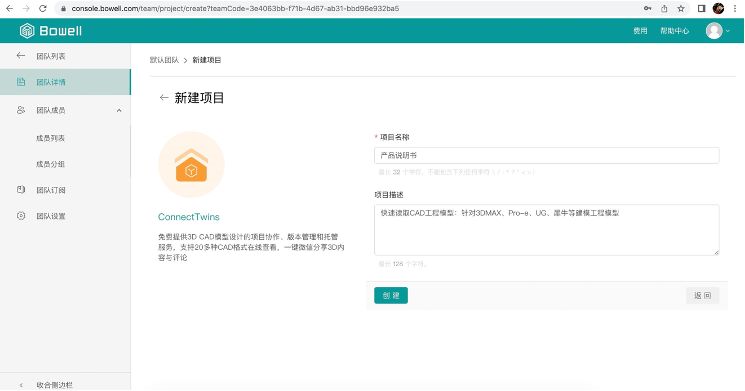
Task: Focus the 项目名称 input field
Action: [x=546, y=155]
